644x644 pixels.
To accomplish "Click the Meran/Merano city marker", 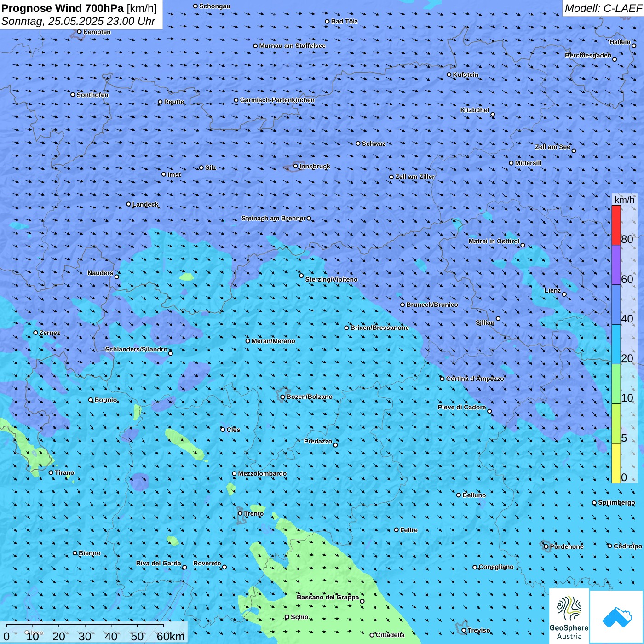I will [x=248, y=341].
